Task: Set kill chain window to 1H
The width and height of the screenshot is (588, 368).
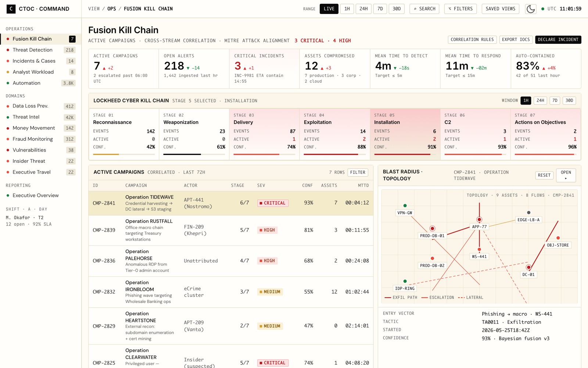Action: (526, 100)
